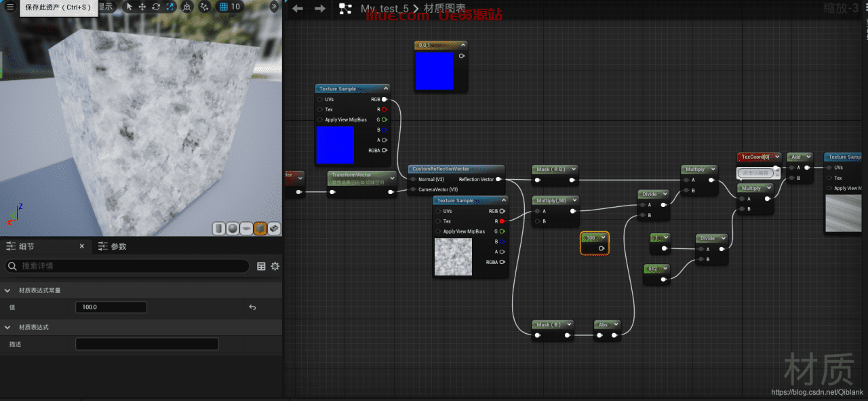Image resolution: width=868 pixels, height=401 pixels.
Task: Switch preview mesh to plane
Action: (246, 229)
